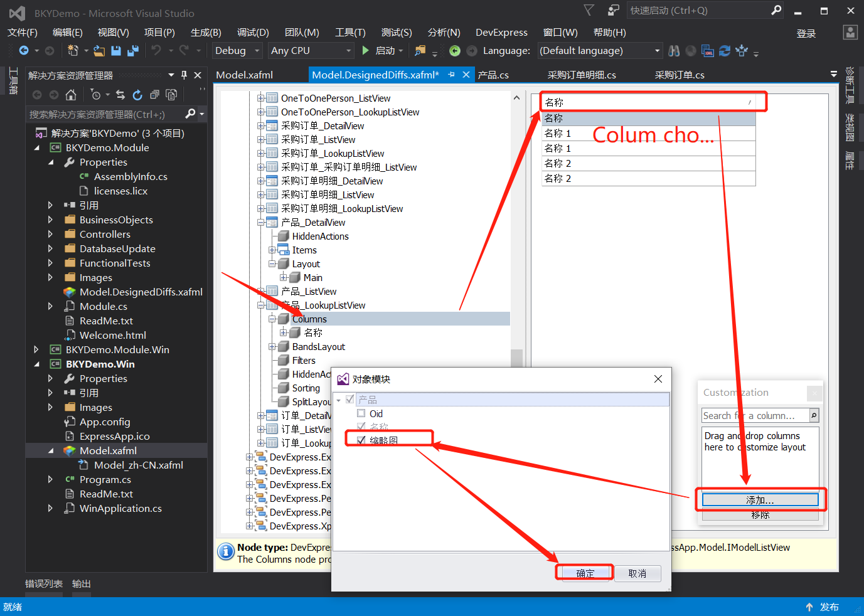Click the Find in Files toolbar icon

[x=420, y=51]
